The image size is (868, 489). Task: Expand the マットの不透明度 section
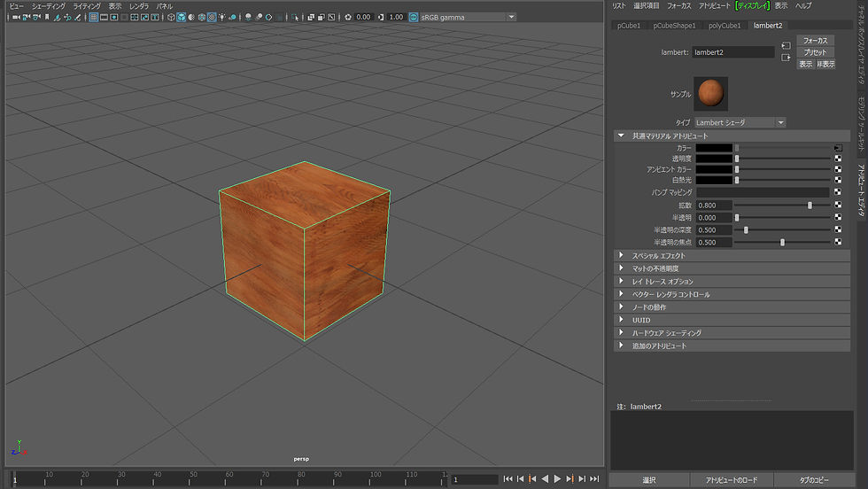pyautogui.click(x=732, y=268)
